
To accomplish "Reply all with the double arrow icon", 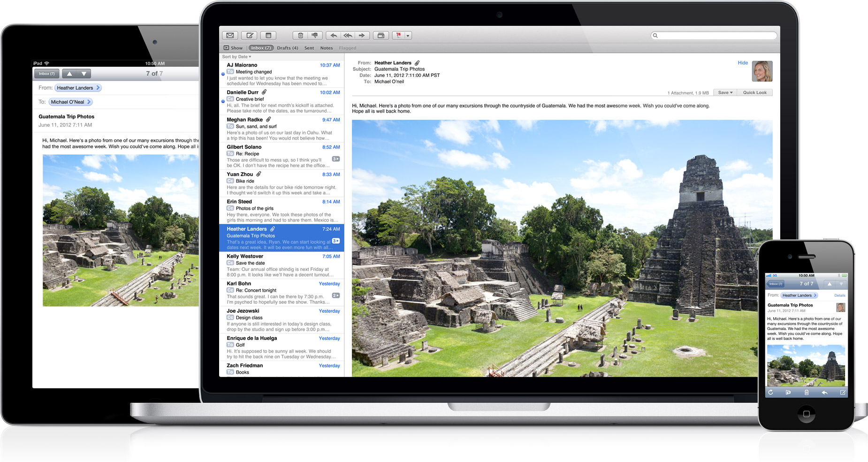I will 348,36.
